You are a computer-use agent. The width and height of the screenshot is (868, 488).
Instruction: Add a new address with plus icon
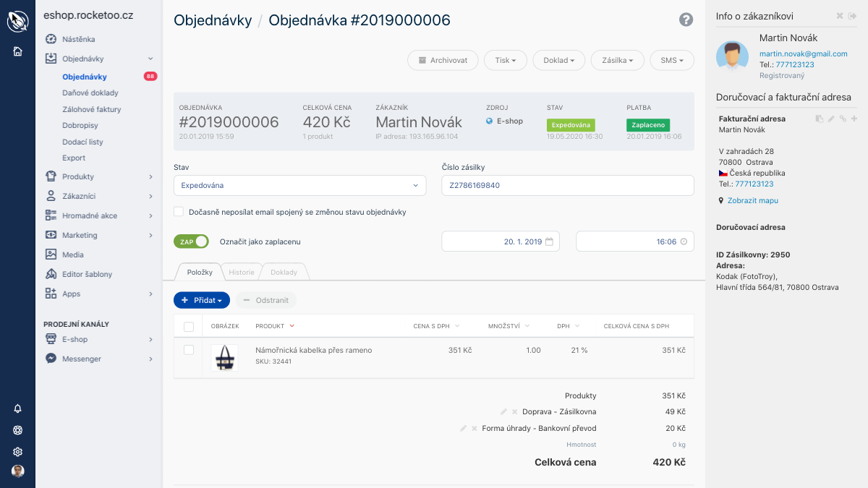[854, 119]
